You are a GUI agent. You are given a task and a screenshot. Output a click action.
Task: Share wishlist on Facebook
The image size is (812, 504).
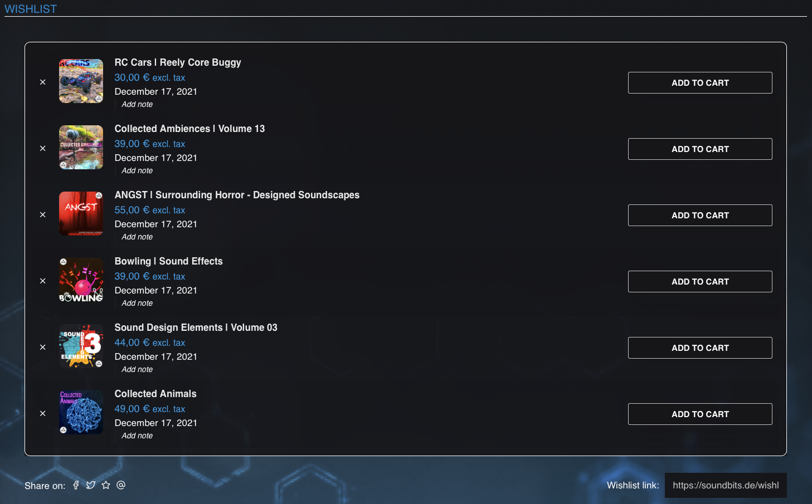tap(76, 485)
